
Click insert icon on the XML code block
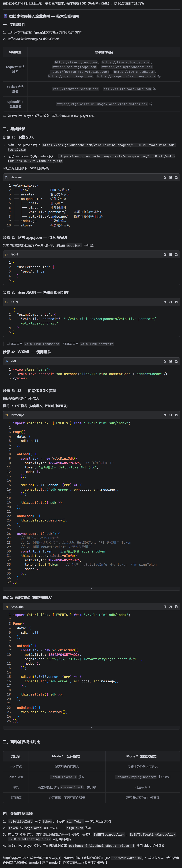click(x=170, y=361)
